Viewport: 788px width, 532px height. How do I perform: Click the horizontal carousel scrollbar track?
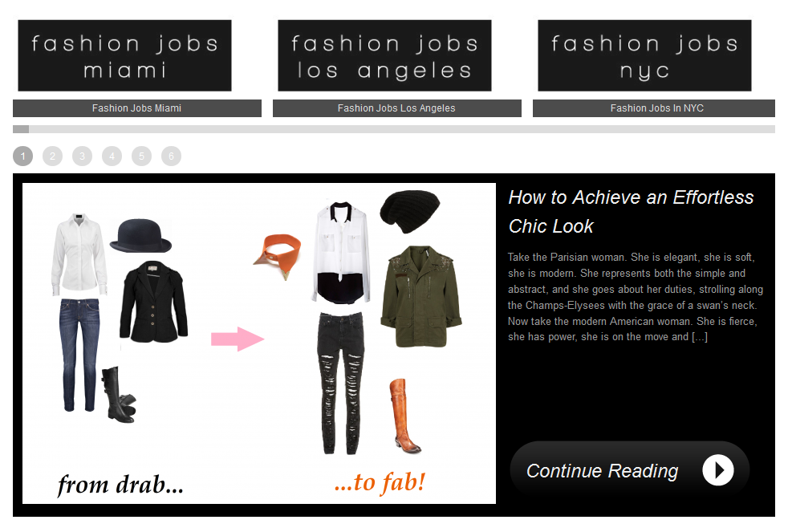point(394,129)
